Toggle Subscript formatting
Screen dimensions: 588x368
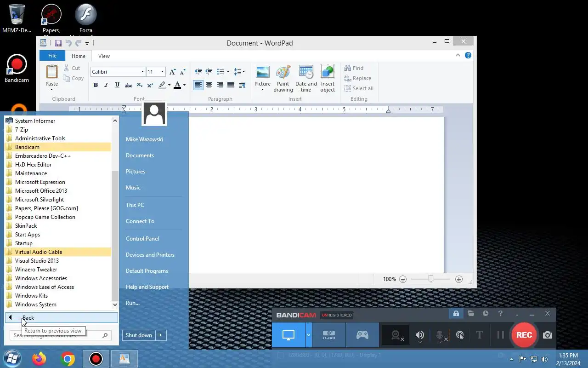140,85
